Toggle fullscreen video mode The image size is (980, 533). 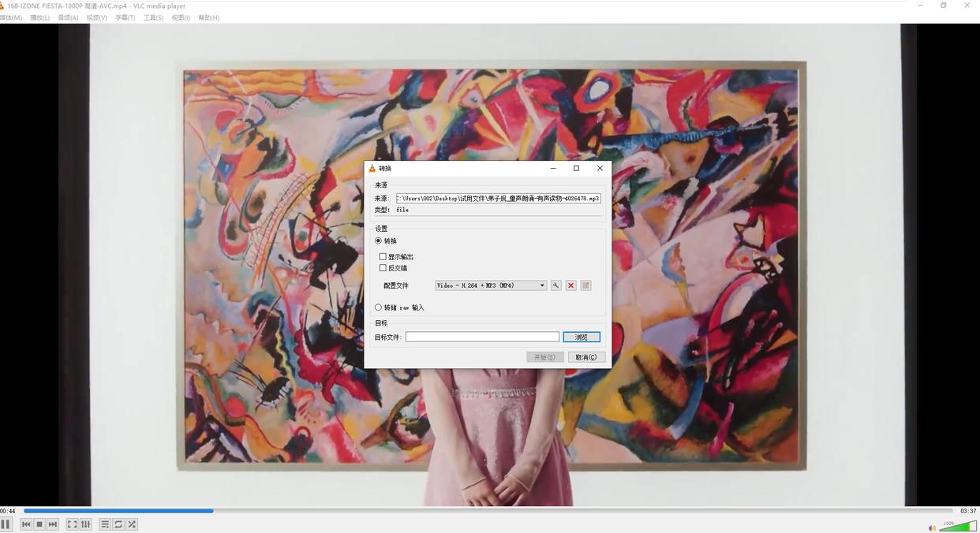(72, 524)
